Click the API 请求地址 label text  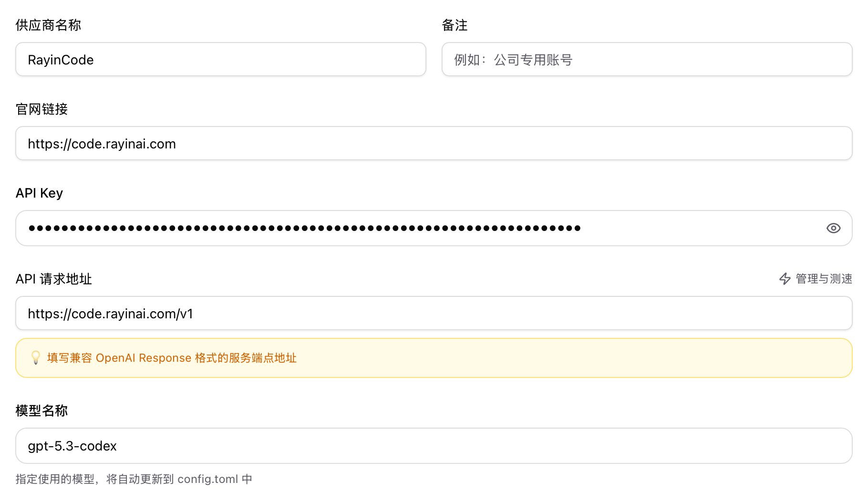click(x=53, y=279)
